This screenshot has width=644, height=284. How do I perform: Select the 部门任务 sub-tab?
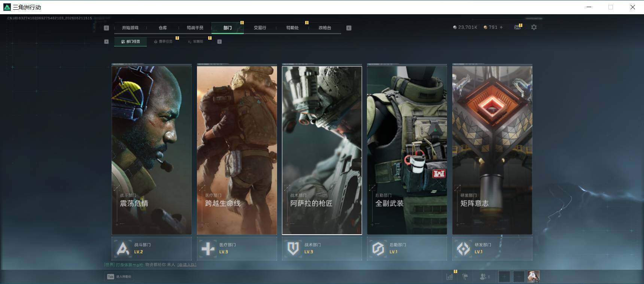[131, 42]
